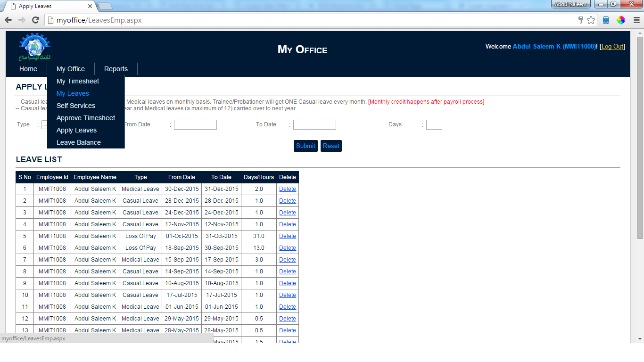Reload the page with the refresh icon
Screen dimensions: 644x362
click(35, 20)
